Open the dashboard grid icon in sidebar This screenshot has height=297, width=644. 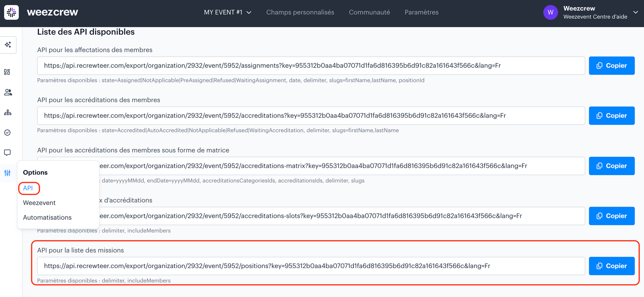click(7, 72)
